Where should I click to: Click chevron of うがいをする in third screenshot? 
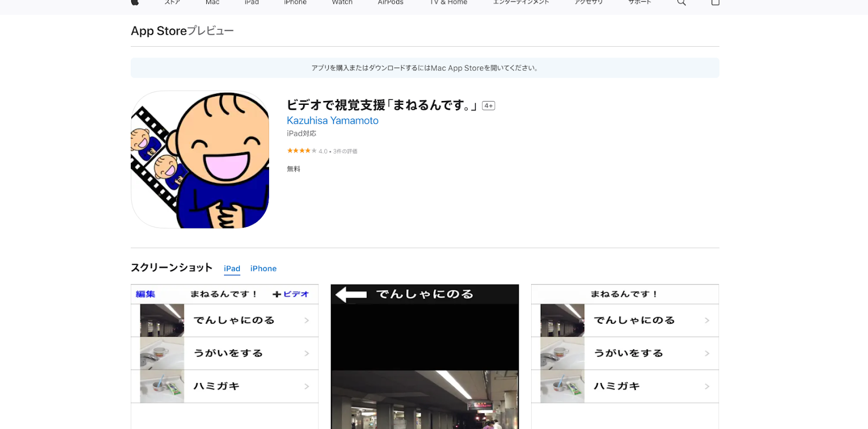707,354
